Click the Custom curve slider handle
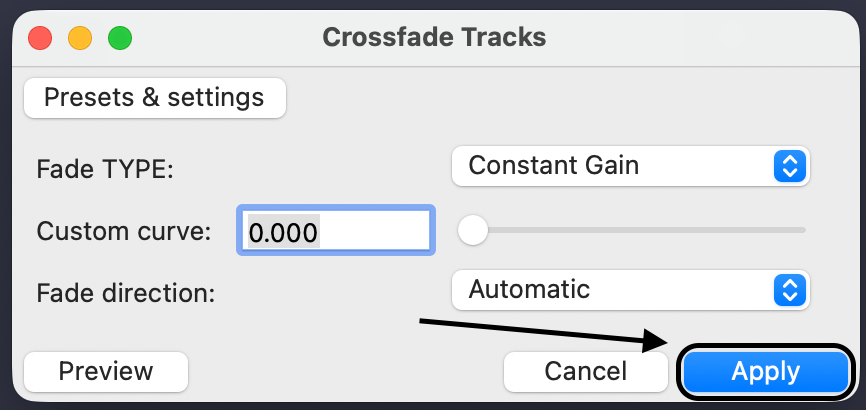Image resolution: width=866 pixels, height=410 pixels. tap(472, 231)
